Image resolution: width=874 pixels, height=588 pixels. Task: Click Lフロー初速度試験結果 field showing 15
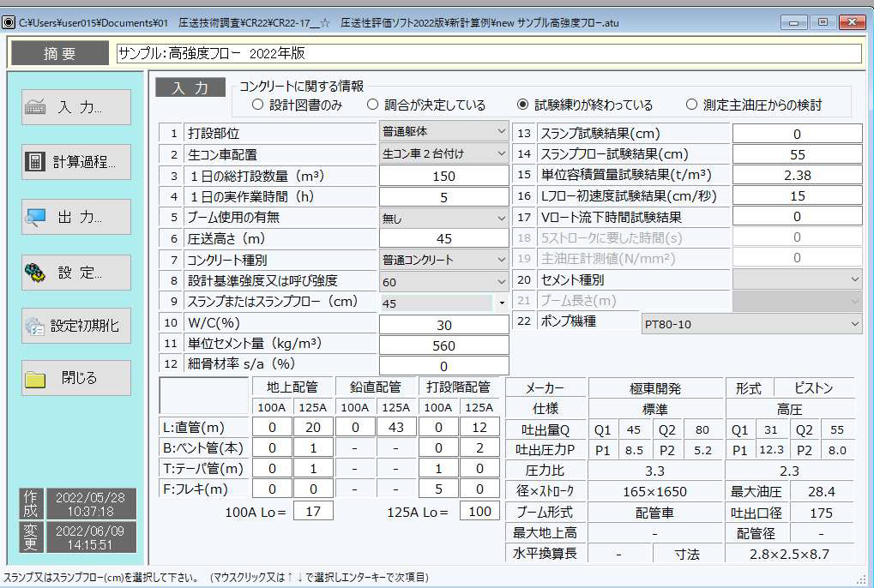(x=798, y=195)
